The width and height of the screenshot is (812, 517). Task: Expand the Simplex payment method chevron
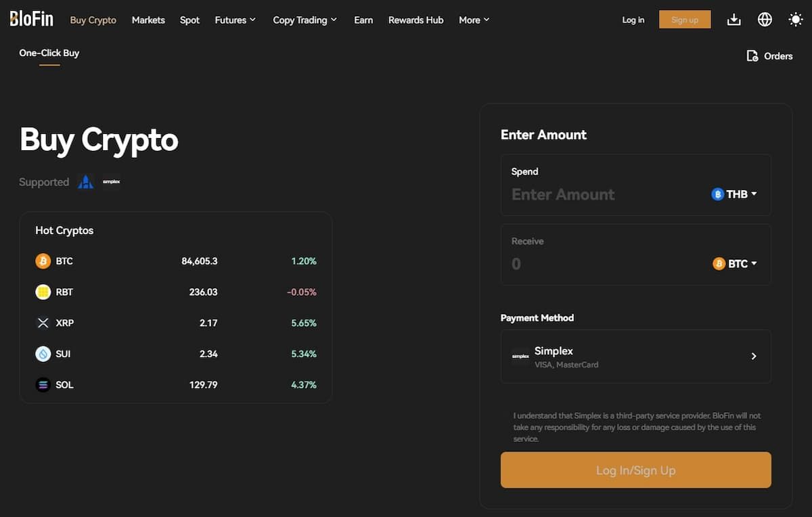coord(754,356)
